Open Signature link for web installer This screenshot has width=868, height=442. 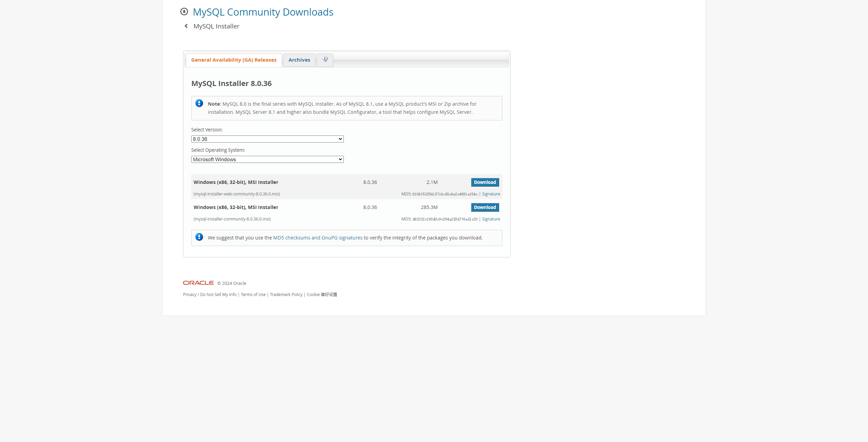coord(491,194)
